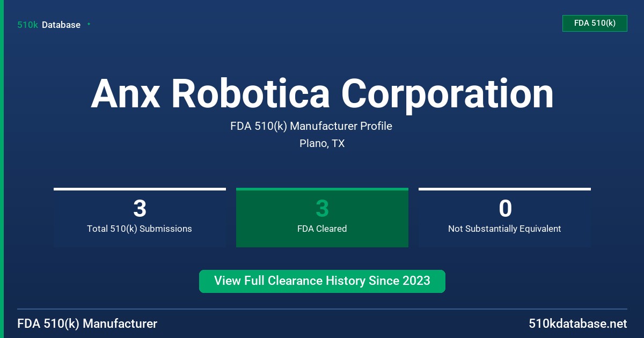Open the Not Substantially Equivalent card
Screen dimensions: 644x338
click(504, 217)
